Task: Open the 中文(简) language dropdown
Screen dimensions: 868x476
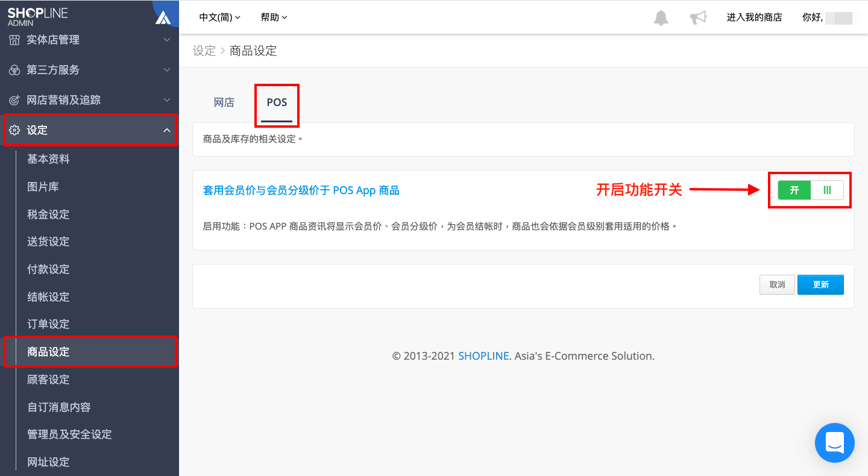Action: click(220, 17)
